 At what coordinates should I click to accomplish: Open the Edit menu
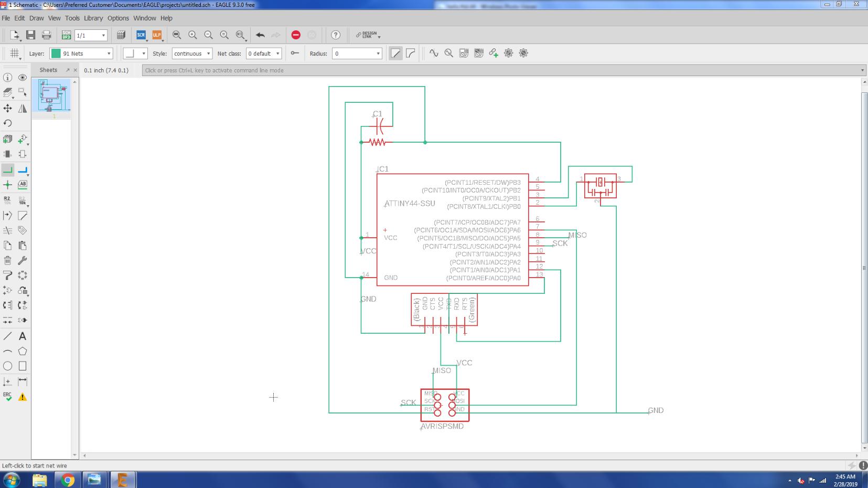[19, 18]
